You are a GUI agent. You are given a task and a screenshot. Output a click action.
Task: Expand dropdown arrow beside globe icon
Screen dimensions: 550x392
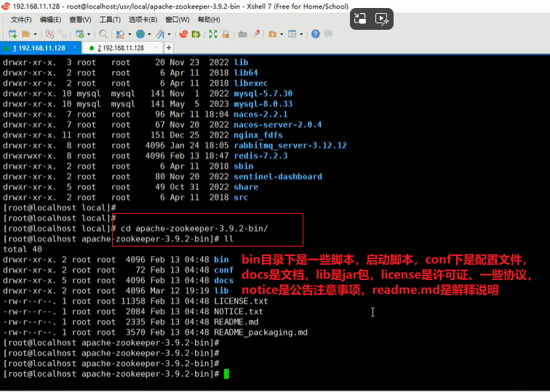coord(149,34)
